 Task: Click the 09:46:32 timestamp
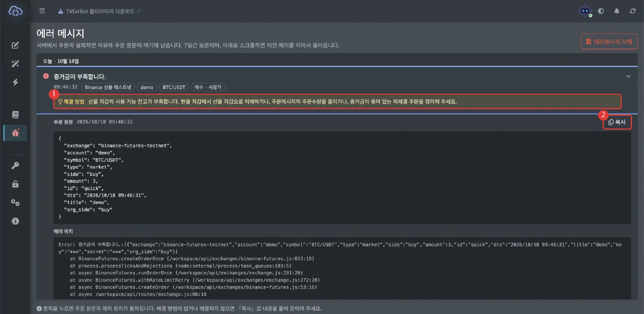pos(66,87)
